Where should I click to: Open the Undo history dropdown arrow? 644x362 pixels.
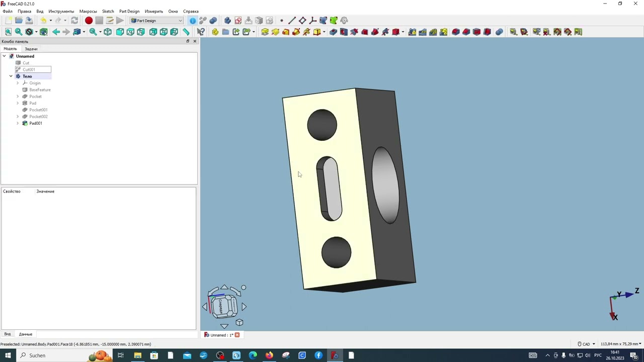coord(50,21)
